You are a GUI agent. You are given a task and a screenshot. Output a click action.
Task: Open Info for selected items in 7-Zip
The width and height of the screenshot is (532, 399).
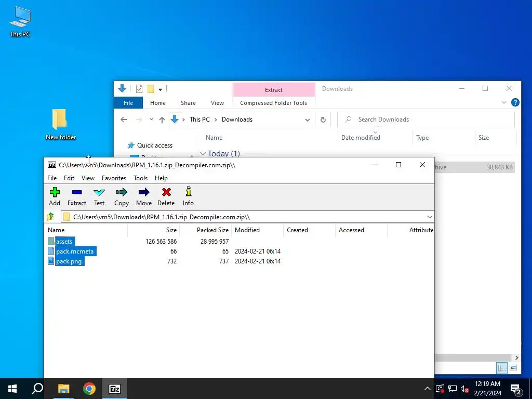click(x=188, y=196)
